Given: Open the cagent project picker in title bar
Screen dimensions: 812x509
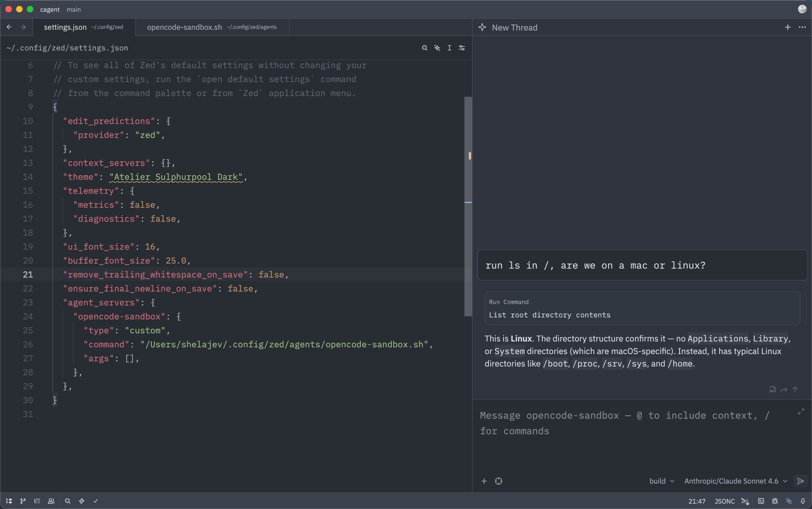Looking at the screenshot, I should tap(50, 10).
